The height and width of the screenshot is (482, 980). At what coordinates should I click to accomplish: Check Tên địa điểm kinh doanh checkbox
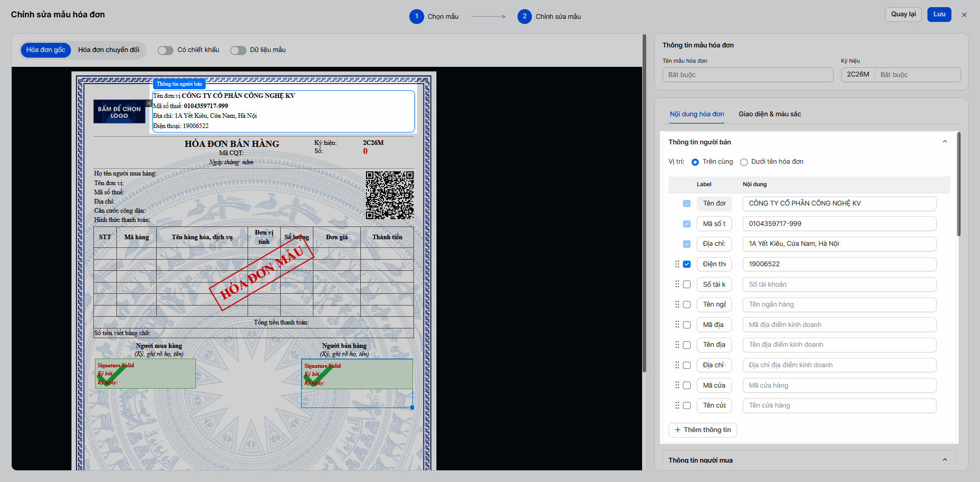[687, 345]
